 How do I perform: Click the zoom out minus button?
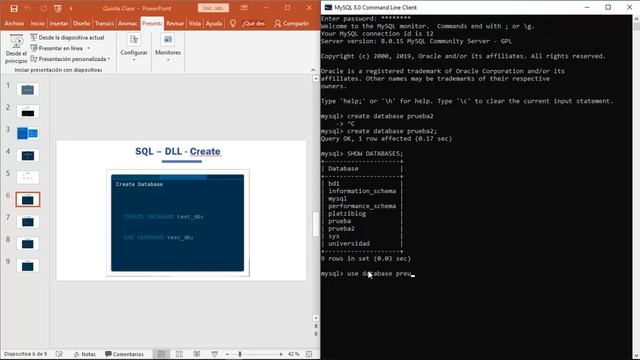point(227,354)
